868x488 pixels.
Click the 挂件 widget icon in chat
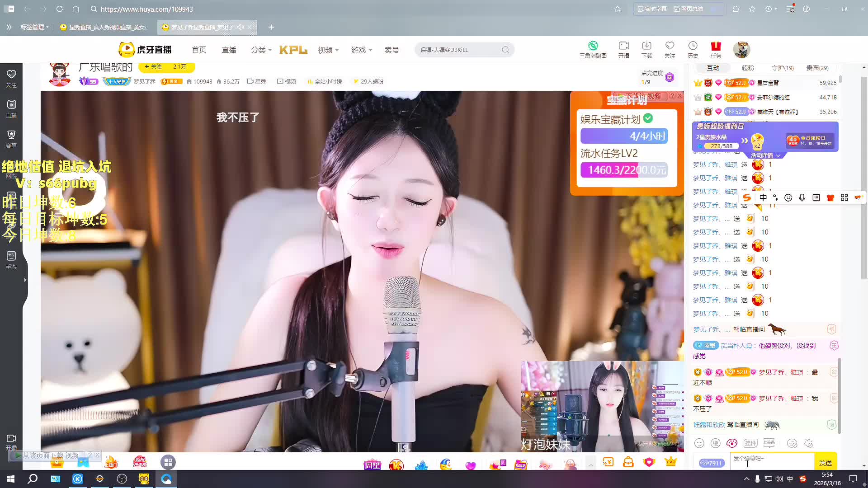coord(750,443)
